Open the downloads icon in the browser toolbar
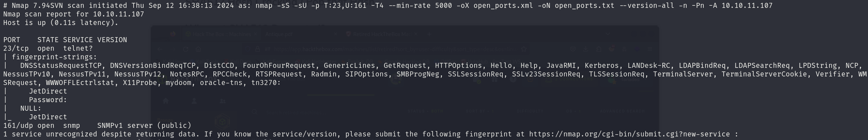The height and width of the screenshot is (140, 868). [585, 49]
